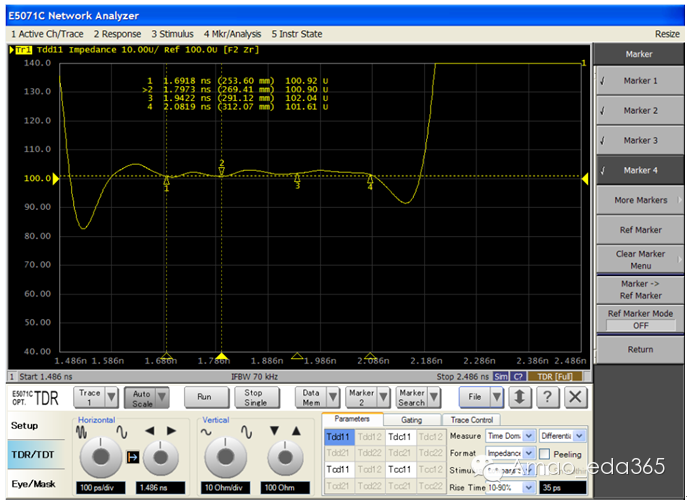687x502 pixels.
Task: Click the vertical scale knob
Action: pyautogui.click(x=225, y=455)
